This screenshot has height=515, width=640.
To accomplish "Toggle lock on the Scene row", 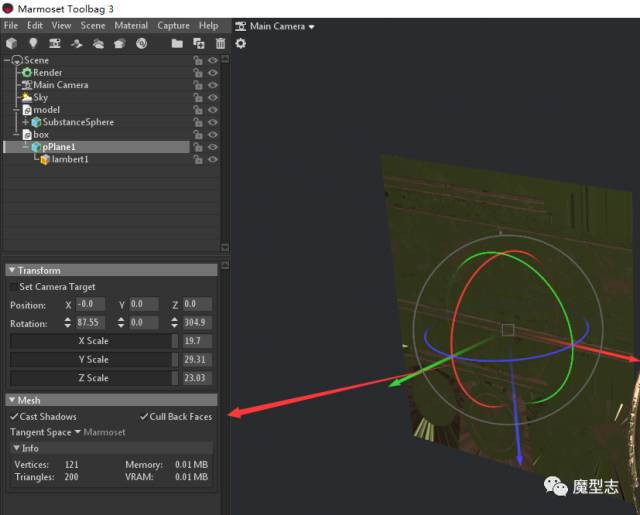I will click(x=198, y=60).
